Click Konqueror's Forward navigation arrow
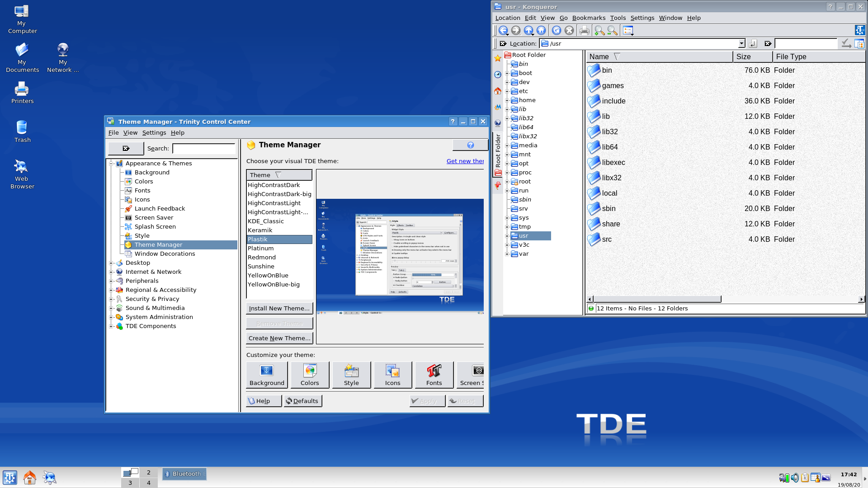The image size is (868, 488). click(515, 30)
